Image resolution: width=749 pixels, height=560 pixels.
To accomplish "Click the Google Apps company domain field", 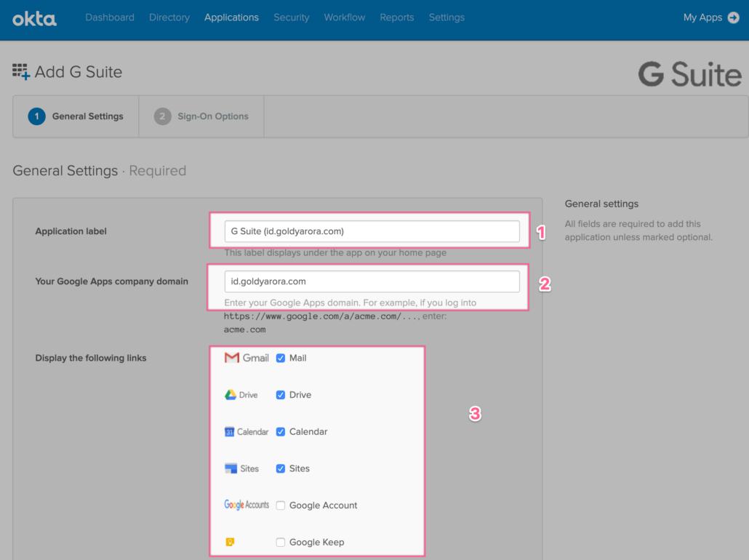I will 372,281.
